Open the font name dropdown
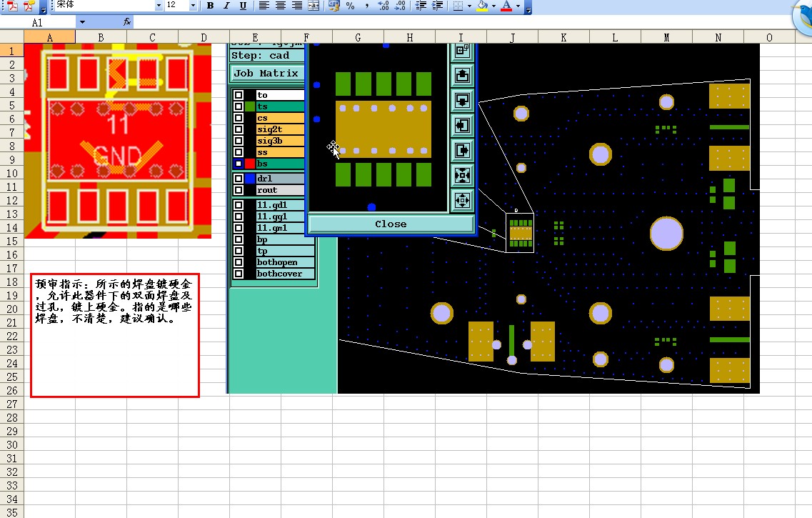 pos(159,6)
